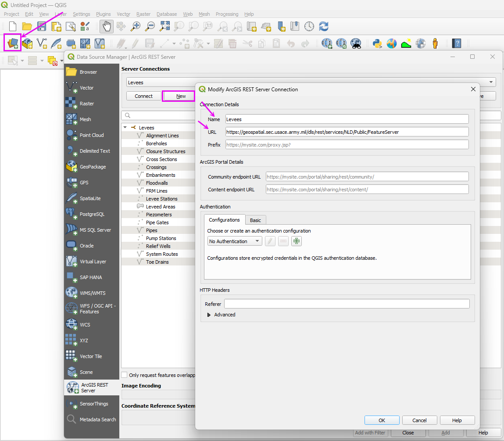Click OK to save the connection

tap(382, 420)
